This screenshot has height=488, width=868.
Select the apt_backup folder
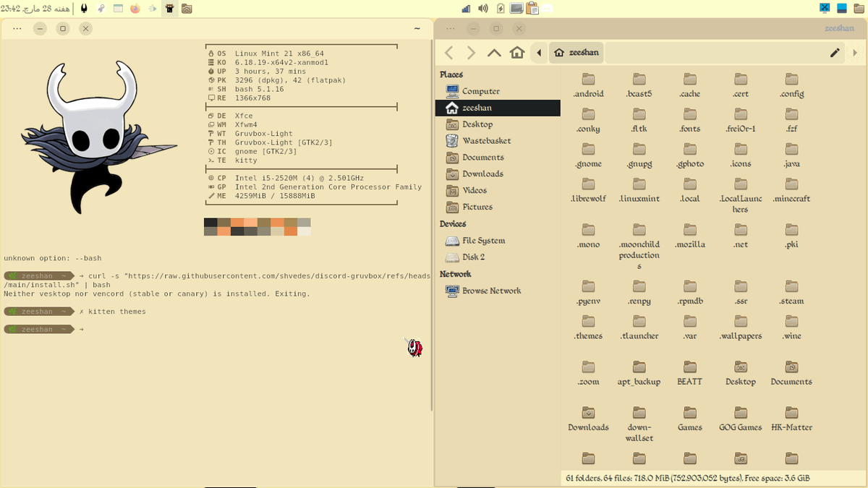(x=639, y=373)
